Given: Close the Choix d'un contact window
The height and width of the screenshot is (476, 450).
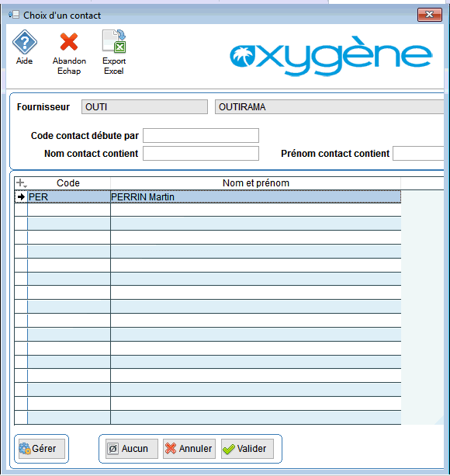Looking at the screenshot, I should point(429,15).
